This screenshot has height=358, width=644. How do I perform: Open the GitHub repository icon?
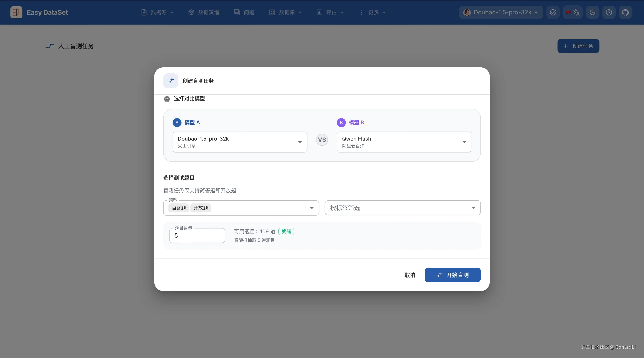(x=625, y=12)
